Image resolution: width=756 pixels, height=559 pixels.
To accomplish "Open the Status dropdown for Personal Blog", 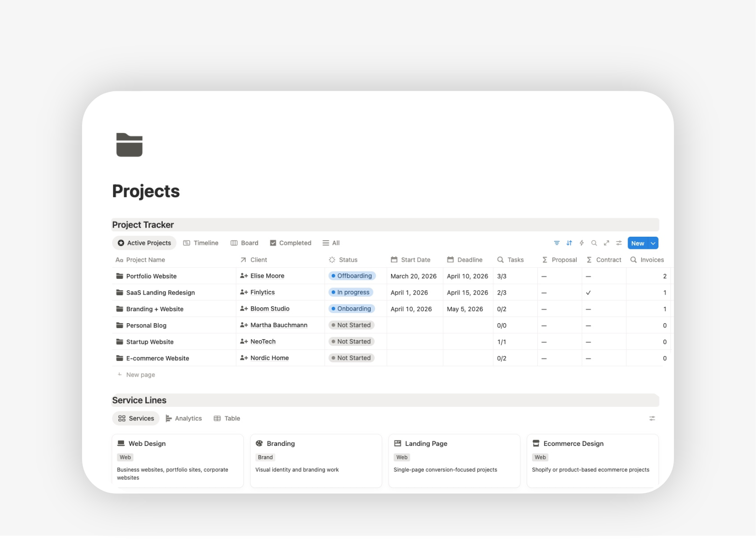I will 351,325.
